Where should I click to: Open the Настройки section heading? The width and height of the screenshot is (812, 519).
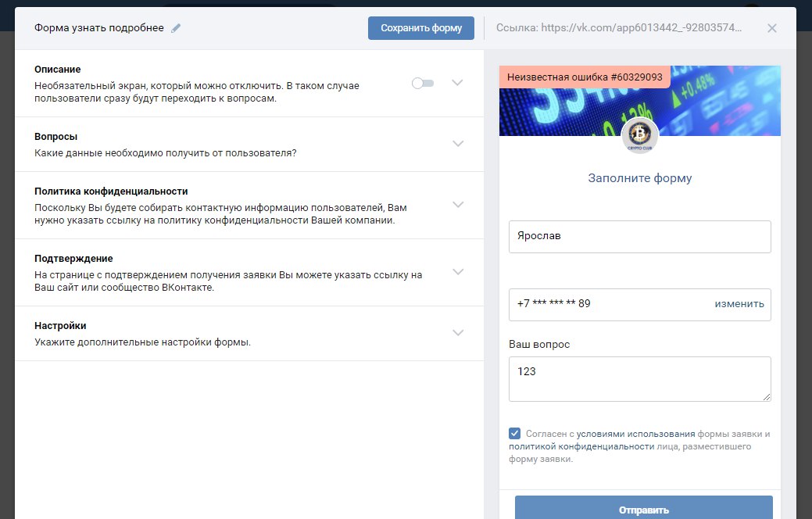pos(60,325)
